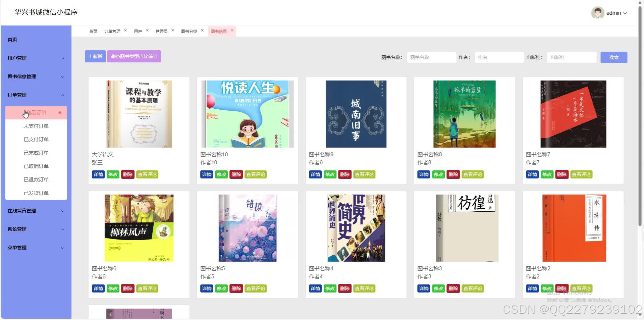
Task: Select 已发货订单 submenu item
Action: coord(36,193)
